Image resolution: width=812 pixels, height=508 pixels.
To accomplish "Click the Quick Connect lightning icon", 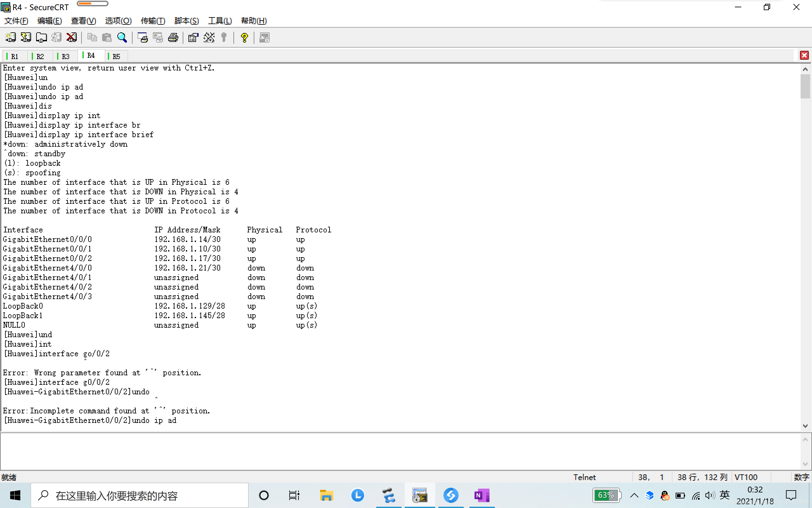I will [x=26, y=37].
